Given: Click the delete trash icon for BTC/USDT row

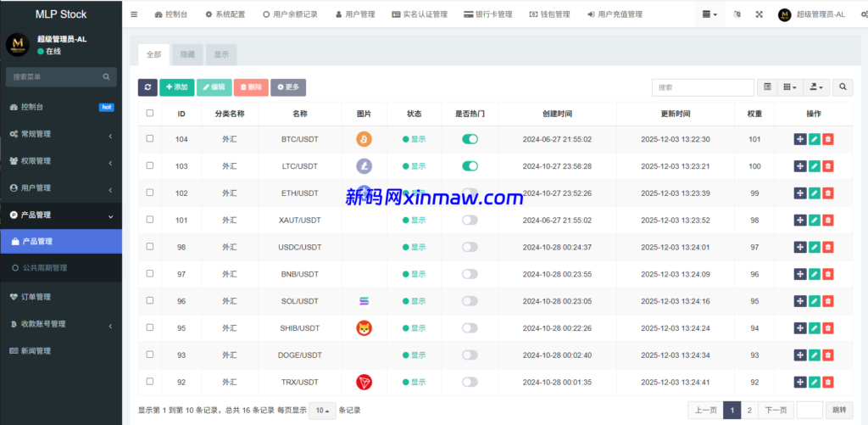Looking at the screenshot, I should point(827,139).
